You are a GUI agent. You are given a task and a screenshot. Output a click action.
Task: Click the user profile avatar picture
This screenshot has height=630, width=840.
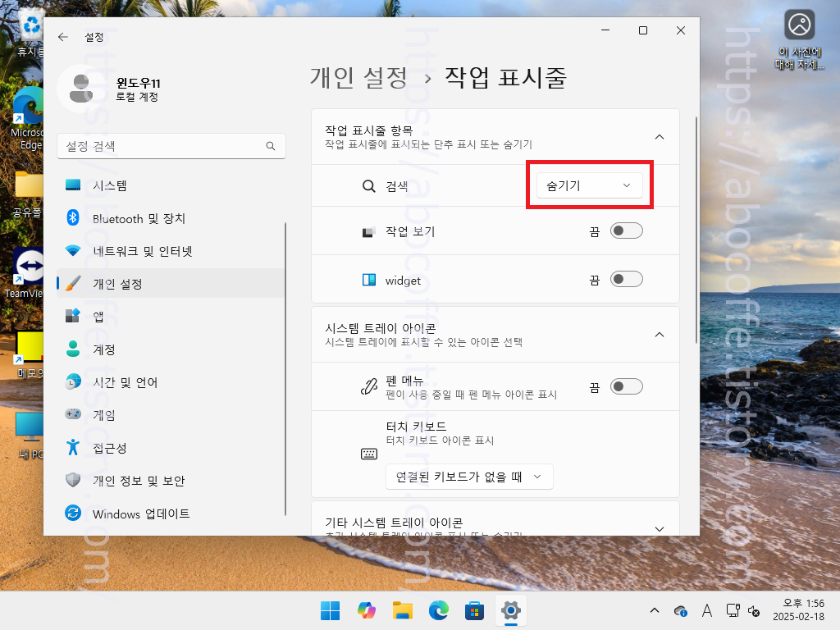81,89
